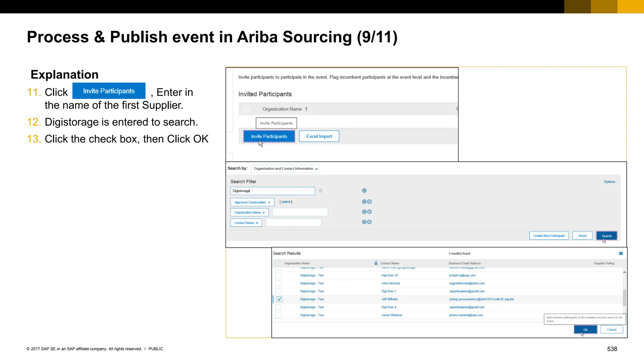This screenshot has width=644, height=362.
Task: Click the search filter field containing Digistorage
Action: coord(273,191)
